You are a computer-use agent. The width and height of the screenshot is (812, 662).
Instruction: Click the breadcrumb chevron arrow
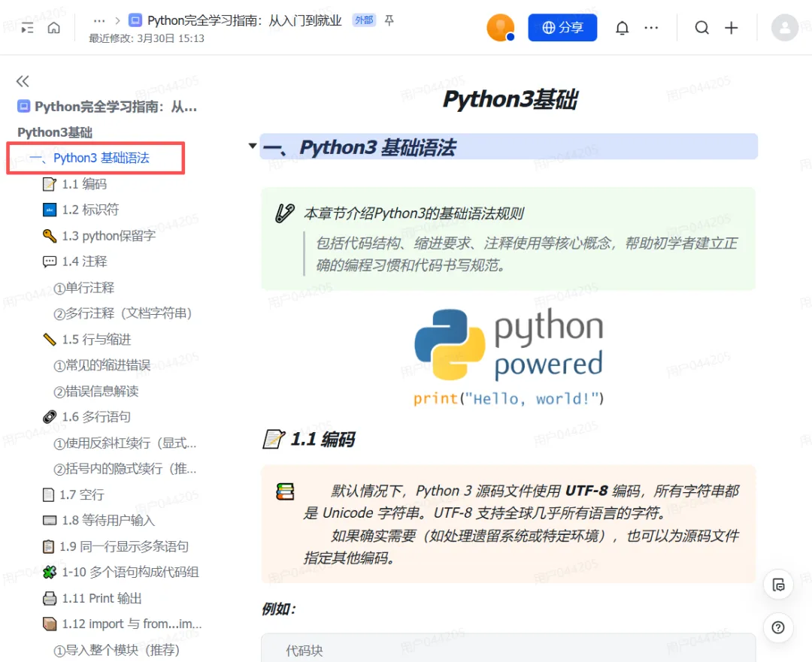[117, 21]
